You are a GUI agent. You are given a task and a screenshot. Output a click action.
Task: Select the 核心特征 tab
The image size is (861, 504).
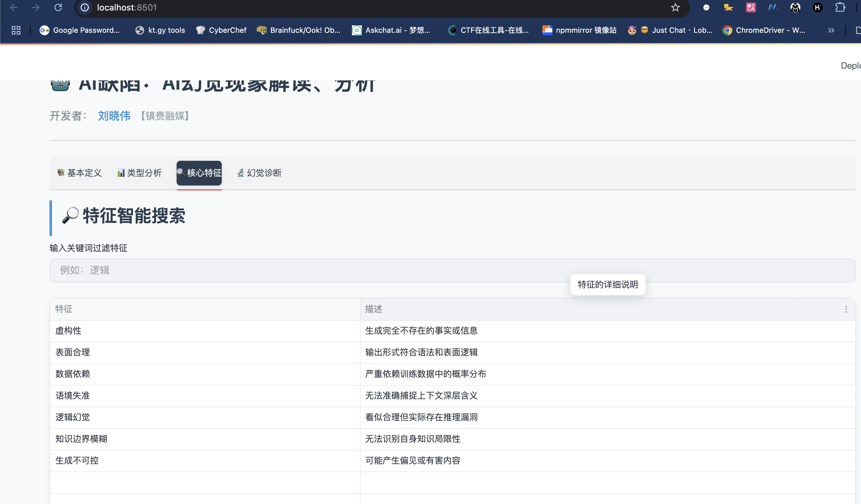tap(199, 173)
